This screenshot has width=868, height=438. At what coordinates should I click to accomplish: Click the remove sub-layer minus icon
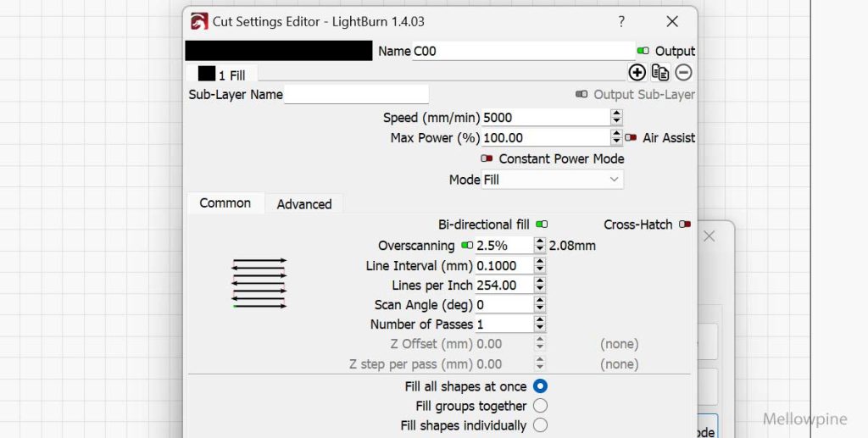coord(684,73)
